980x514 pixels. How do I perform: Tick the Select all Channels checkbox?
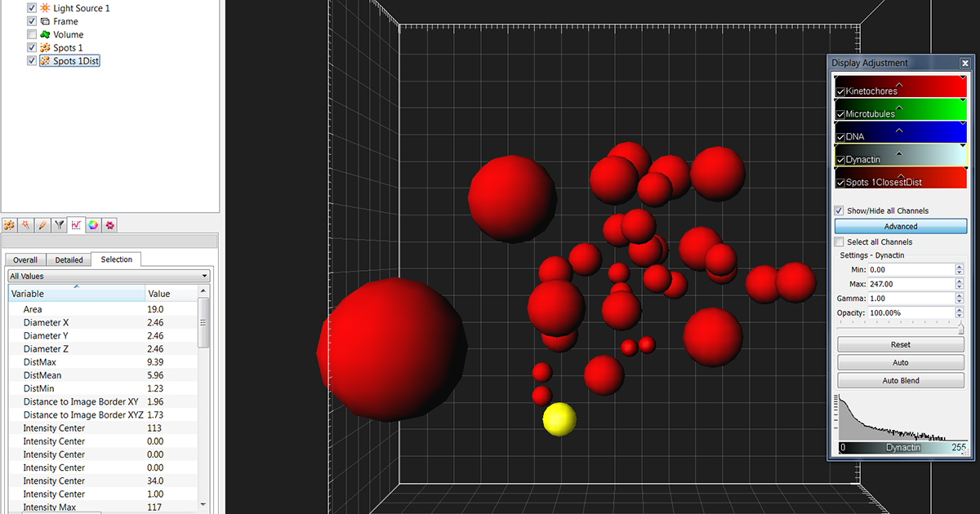tap(839, 242)
